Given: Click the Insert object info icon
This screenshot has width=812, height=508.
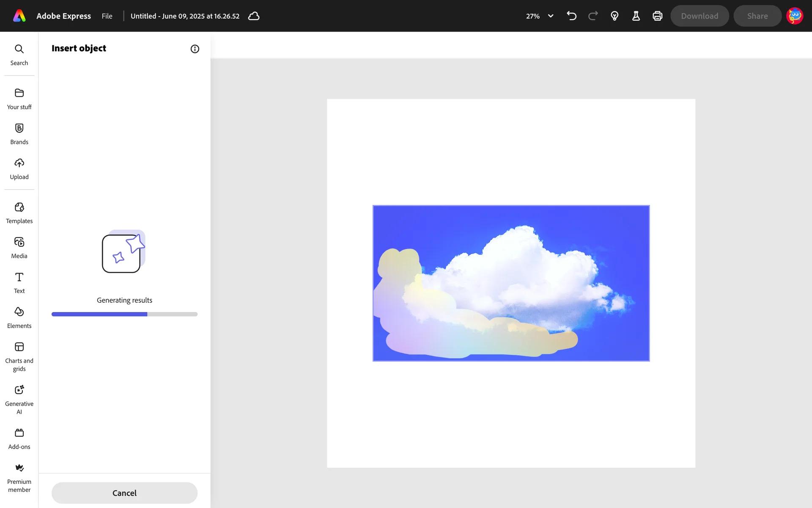Looking at the screenshot, I should tap(195, 49).
